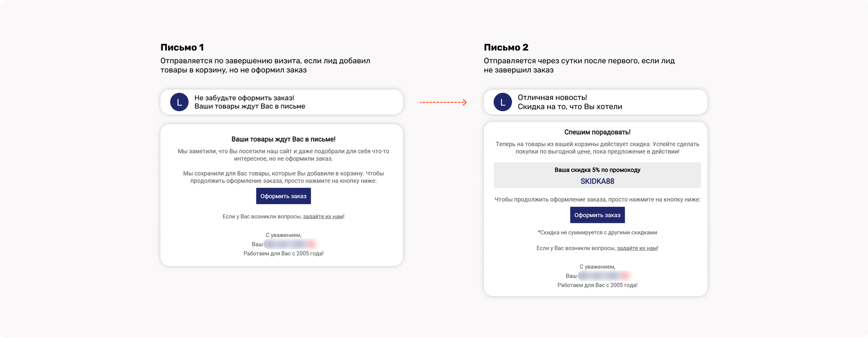Open "Отличная новость!" notification text
This screenshot has width=868, height=338.
[x=552, y=98]
